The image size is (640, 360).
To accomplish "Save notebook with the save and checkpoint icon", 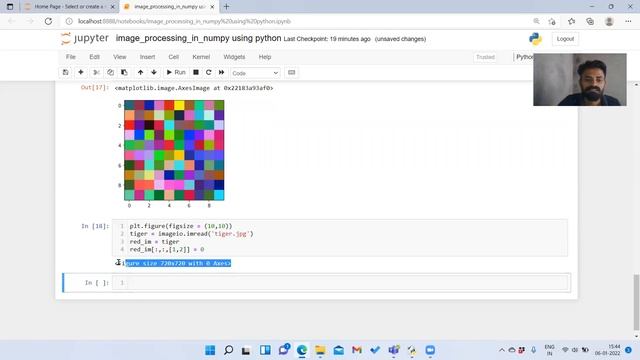I will (65, 72).
